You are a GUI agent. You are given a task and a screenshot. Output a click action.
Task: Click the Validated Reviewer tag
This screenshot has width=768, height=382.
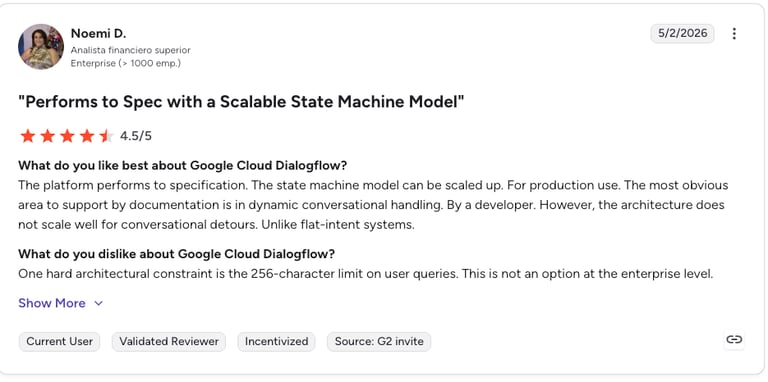click(x=169, y=341)
